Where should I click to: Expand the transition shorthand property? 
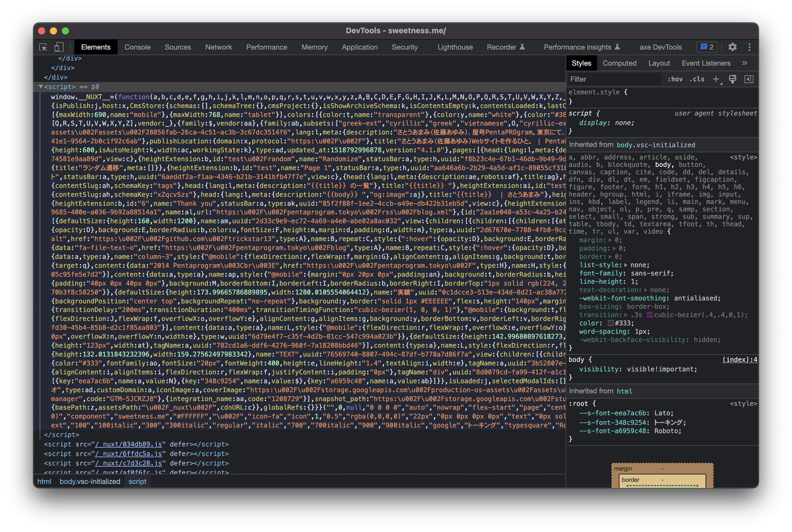(626, 315)
